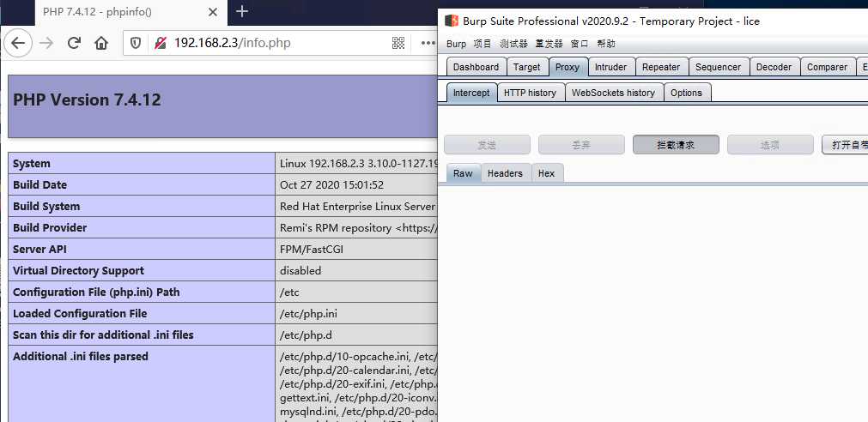Open the Proxy Options sub-tab
Image resolution: width=868 pixels, height=422 pixels.
(x=687, y=93)
